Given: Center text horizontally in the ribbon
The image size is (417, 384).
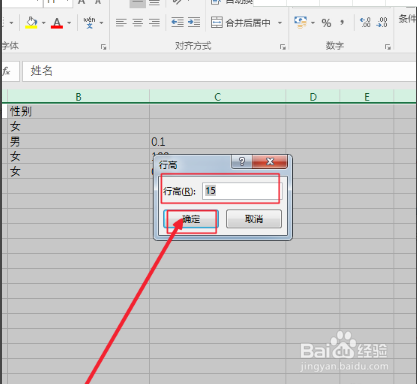Looking at the screenshot, I should (138, 23).
